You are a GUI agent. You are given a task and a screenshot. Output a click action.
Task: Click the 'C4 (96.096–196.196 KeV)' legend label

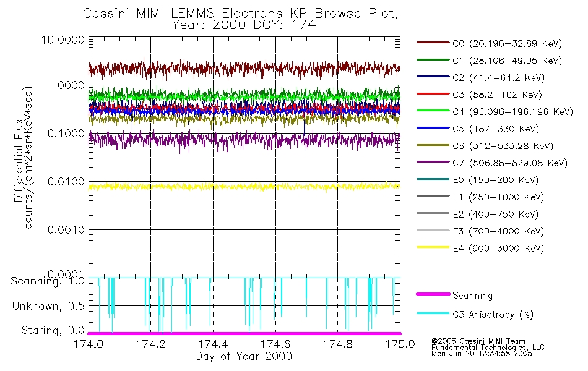pyautogui.click(x=512, y=112)
